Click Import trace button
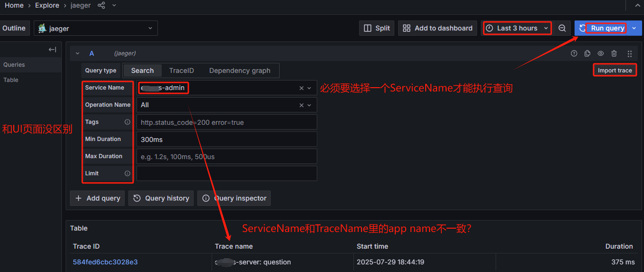The width and height of the screenshot is (644, 272). 615,71
